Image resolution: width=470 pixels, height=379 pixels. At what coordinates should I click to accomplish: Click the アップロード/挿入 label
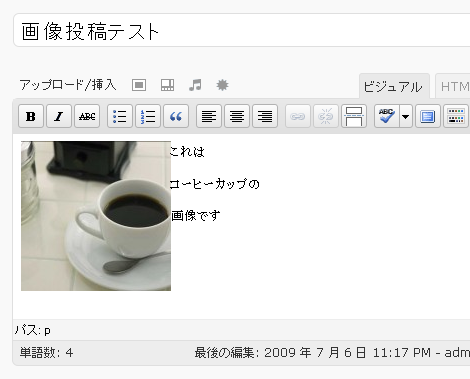point(68,85)
